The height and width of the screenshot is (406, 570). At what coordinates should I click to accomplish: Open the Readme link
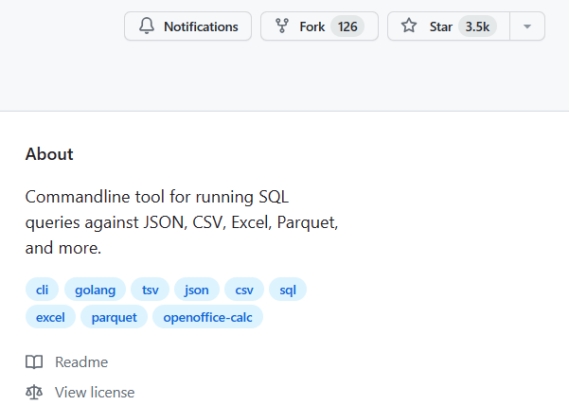[81, 362]
